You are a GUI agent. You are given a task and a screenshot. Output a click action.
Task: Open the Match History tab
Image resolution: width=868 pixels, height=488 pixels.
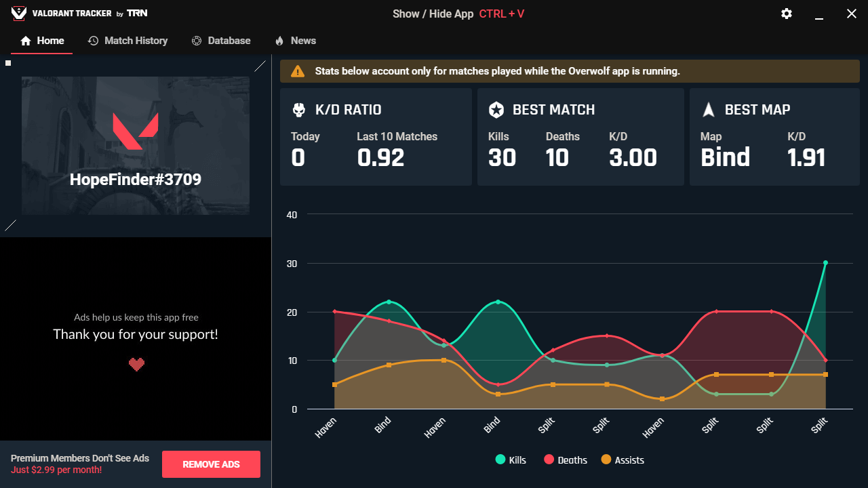click(127, 41)
